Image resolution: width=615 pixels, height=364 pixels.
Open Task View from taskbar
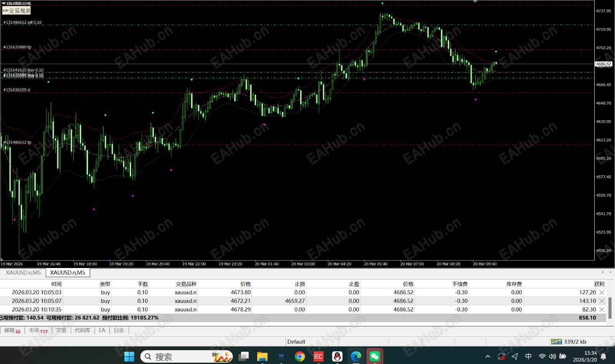(x=243, y=357)
